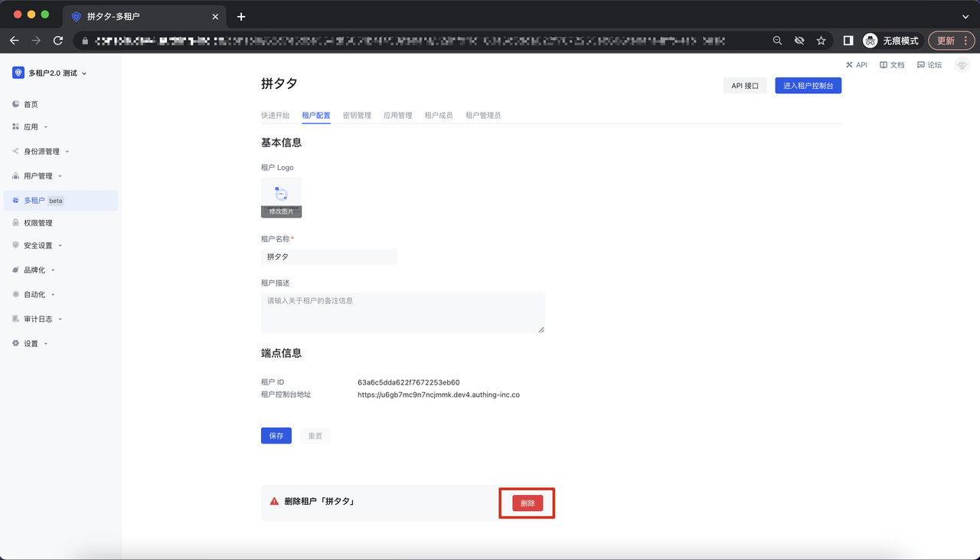Open 文档 documentation icon in header
980x560 pixels.
tap(884, 65)
